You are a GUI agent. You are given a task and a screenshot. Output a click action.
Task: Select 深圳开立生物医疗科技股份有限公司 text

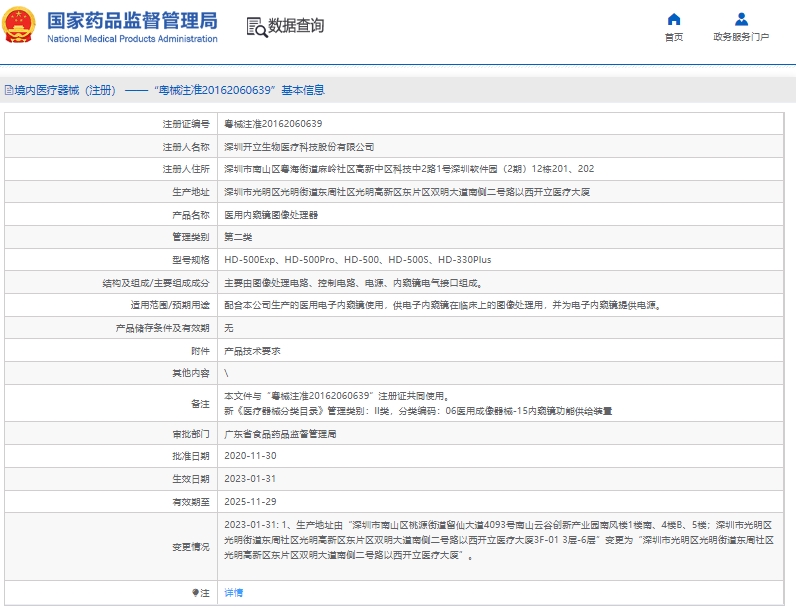click(299, 147)
